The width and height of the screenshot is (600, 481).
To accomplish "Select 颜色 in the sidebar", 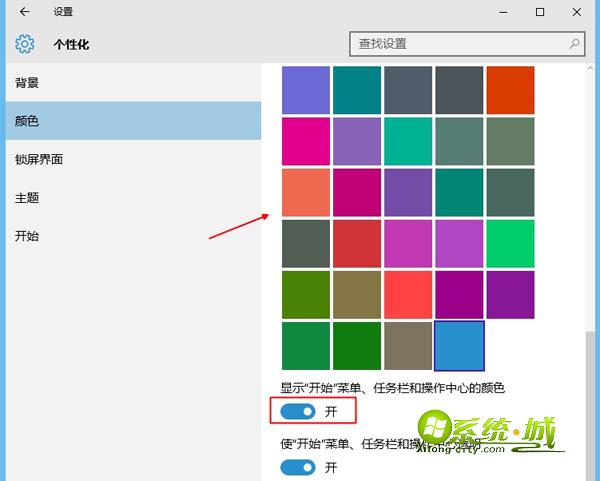I will [28, 121].
